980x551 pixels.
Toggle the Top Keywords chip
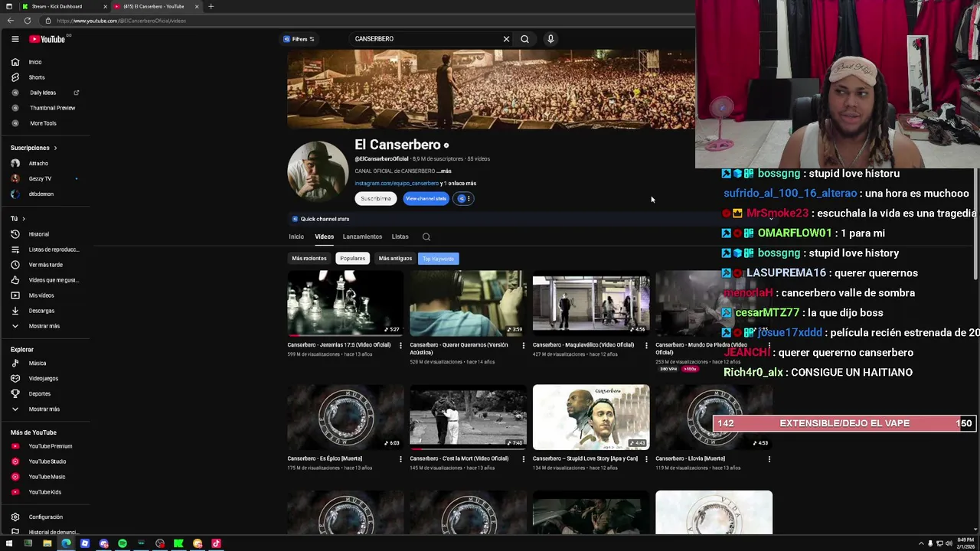pyautogui.click(x=438, y=259)
